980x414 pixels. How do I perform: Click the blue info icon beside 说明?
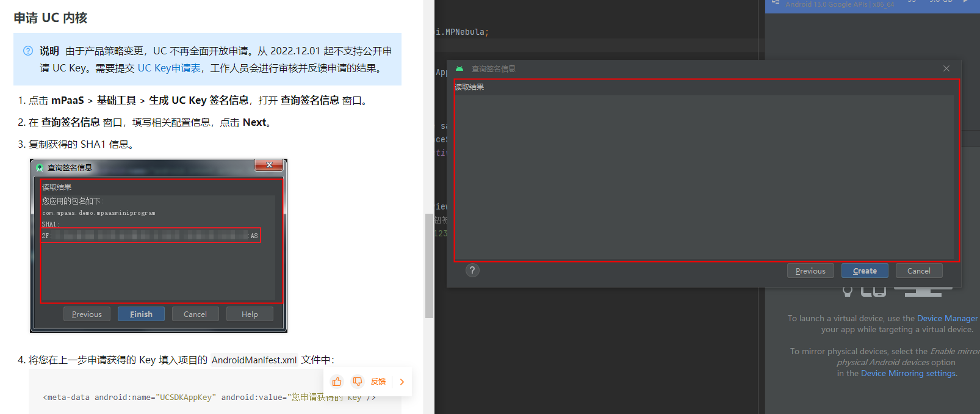pos(28,51)
